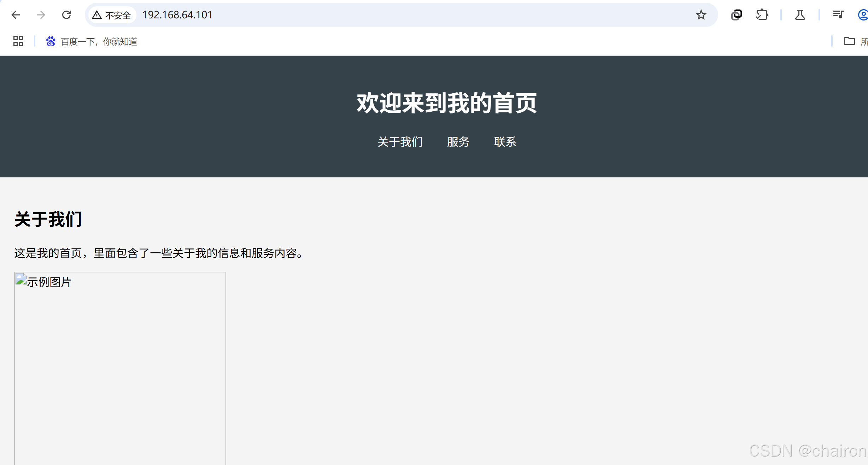Screen dimensions: 868x465
Task: Open the Baidu bookmark 百度一下，你就知道
Action: 92,42
